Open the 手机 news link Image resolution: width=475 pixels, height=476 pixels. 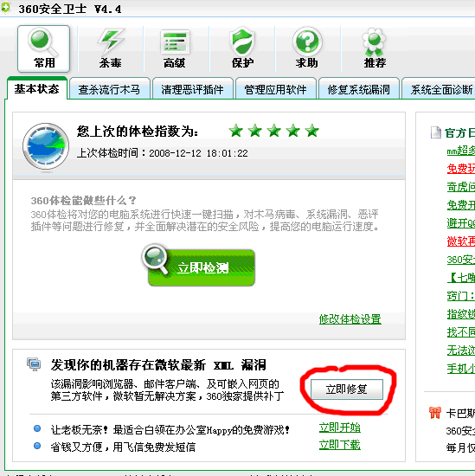click(461, 369)
